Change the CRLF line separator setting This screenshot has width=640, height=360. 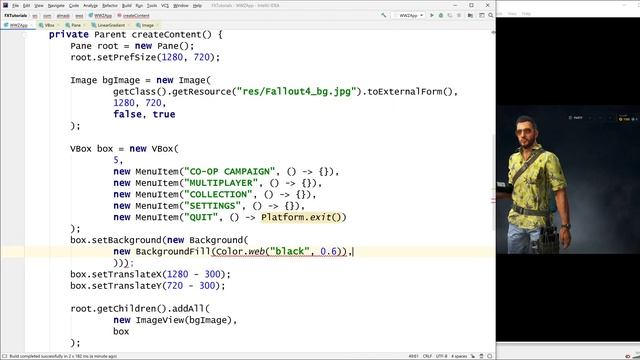pos(427,356)
